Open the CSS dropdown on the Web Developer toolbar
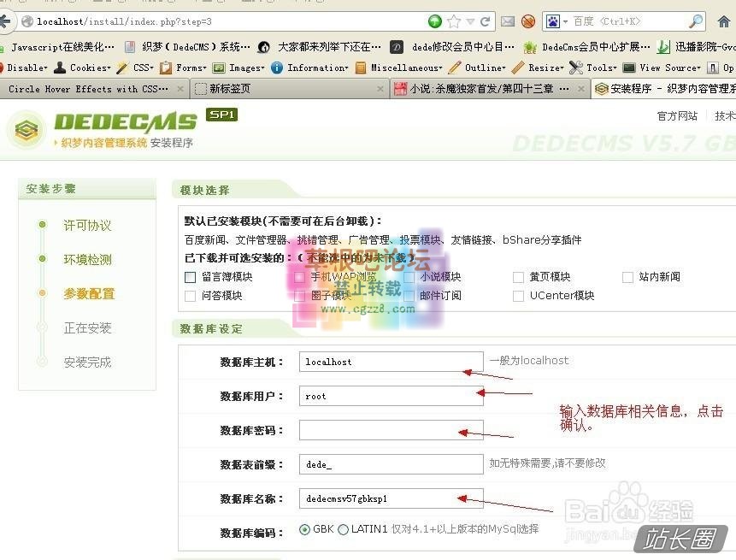Viewport: 736px width, 560px height. pos(141,68)
